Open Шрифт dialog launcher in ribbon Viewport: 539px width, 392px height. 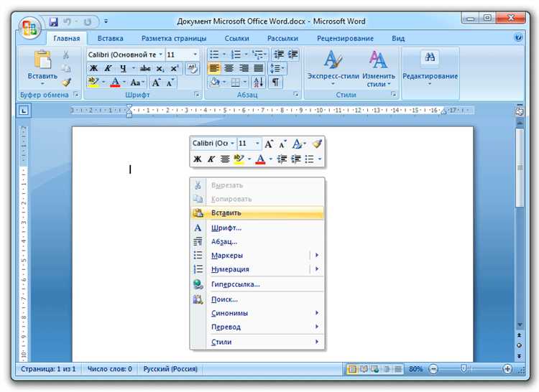[x=197, y=94]
